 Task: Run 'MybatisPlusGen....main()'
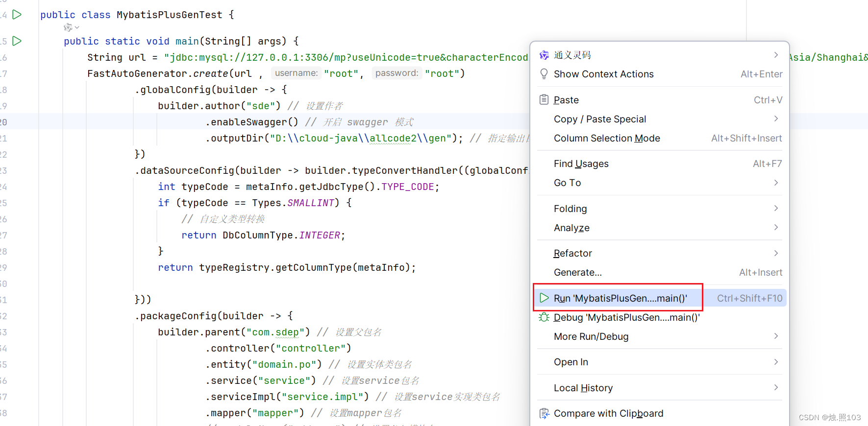coord(660,298)
